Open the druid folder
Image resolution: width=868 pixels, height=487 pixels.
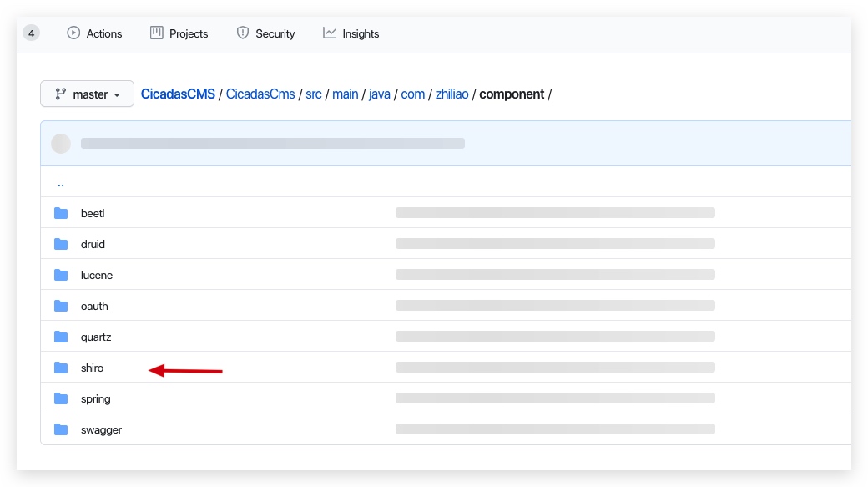tap(93, 244)
